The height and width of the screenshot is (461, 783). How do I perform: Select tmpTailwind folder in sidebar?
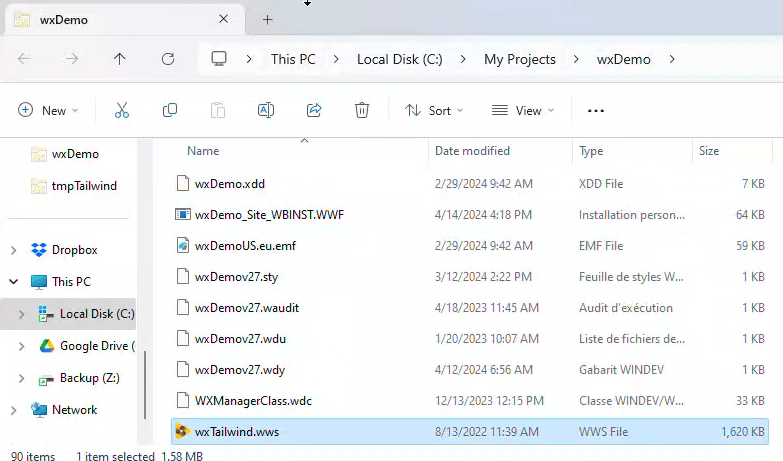point(82,186)
